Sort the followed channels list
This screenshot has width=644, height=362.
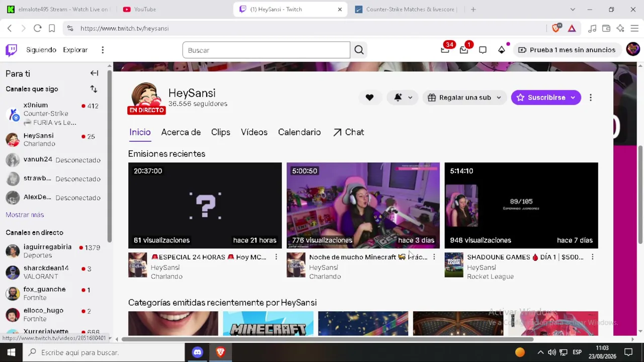click(x=94, y=89)
